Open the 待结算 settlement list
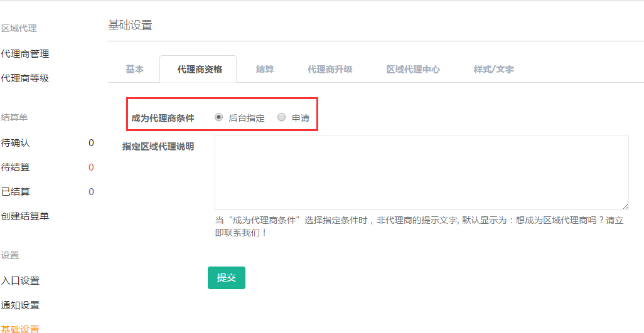This screenshot has width=644, height=333. (x=16, y=167)
